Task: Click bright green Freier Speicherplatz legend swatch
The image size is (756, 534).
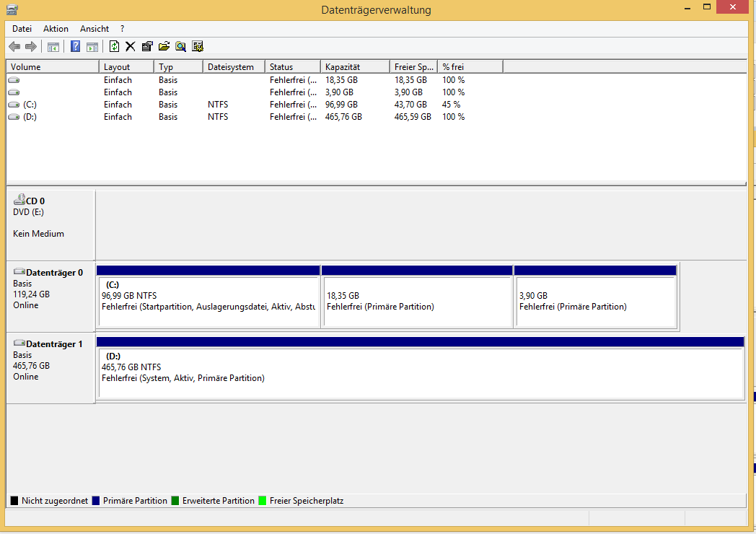Action: tap(263, 501)
